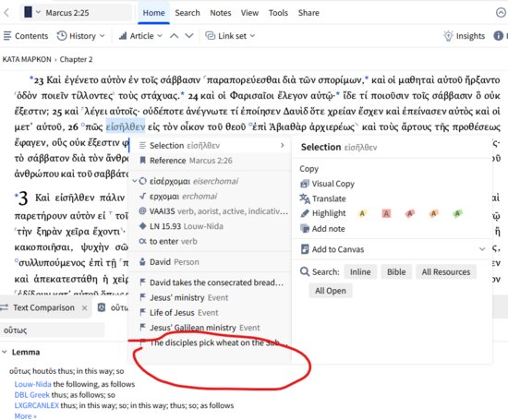
Task: Open the DBL Greek link
Action: 31,395
